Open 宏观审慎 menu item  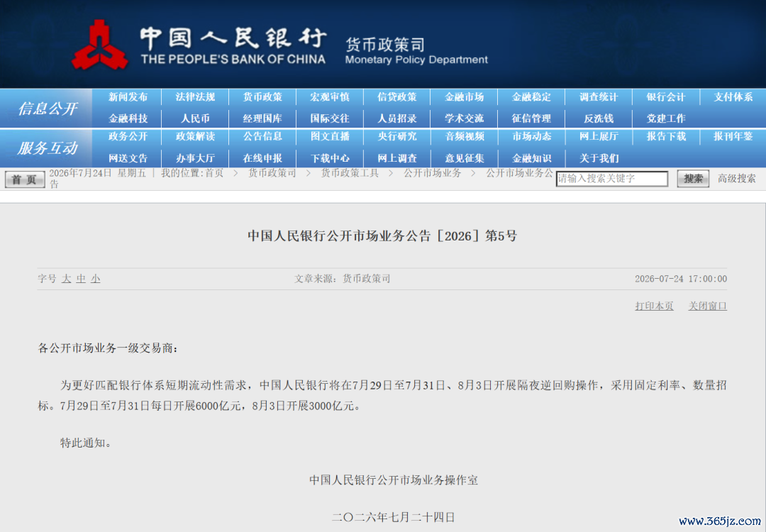(330, 97)
